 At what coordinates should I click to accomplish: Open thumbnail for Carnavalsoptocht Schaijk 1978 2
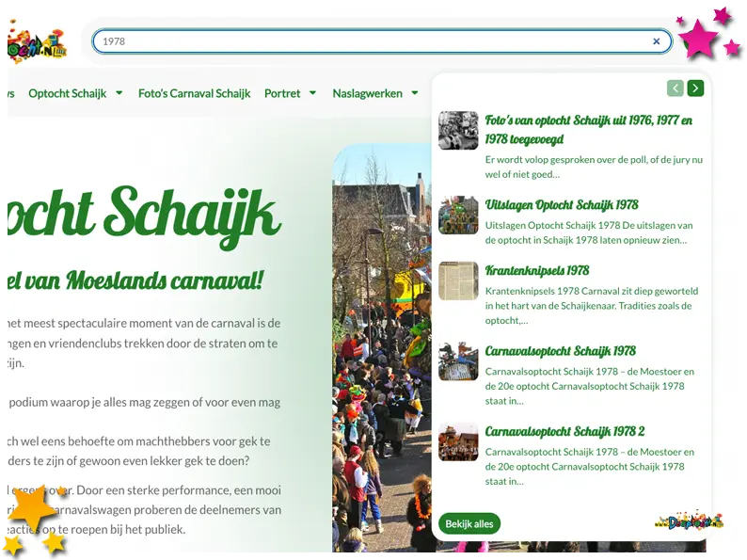point(458,441)
